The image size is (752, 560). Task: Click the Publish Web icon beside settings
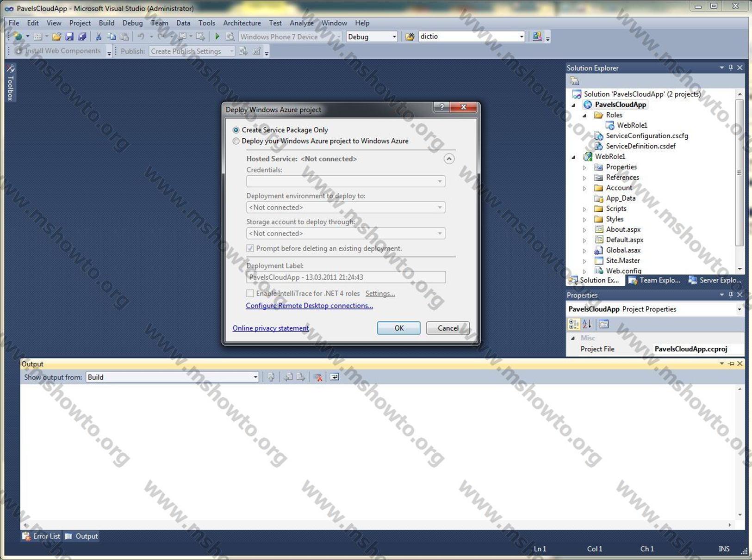point(243,51)
